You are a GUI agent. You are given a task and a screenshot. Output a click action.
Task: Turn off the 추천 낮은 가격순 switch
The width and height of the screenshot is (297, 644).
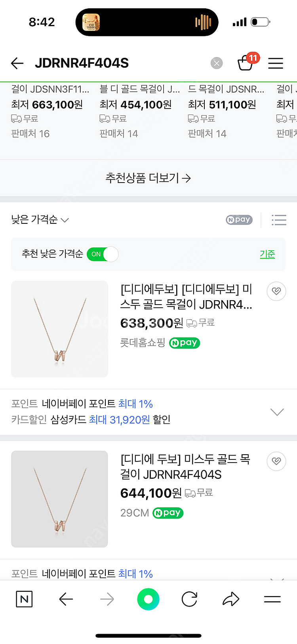(103, 254)
